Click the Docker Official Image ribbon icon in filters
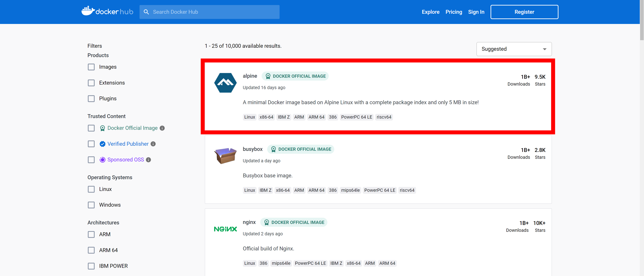Screen dimensions: 644x276 [102, 128]
